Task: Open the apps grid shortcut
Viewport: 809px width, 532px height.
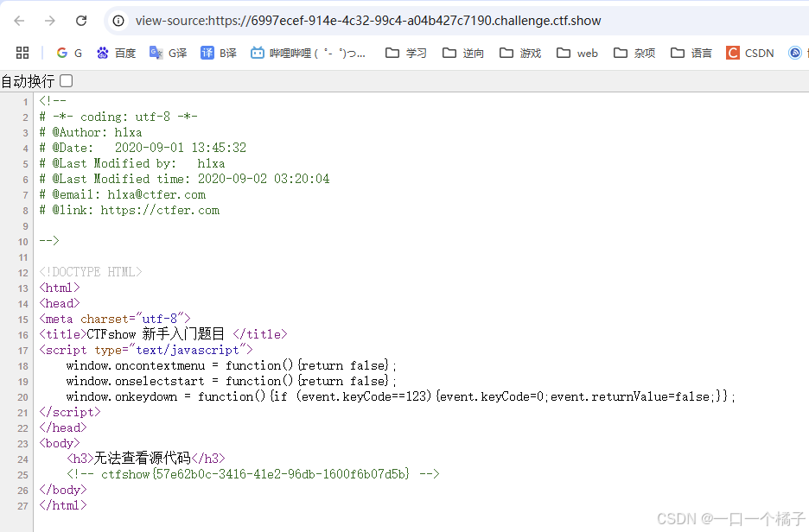Action: coord(22,53)
